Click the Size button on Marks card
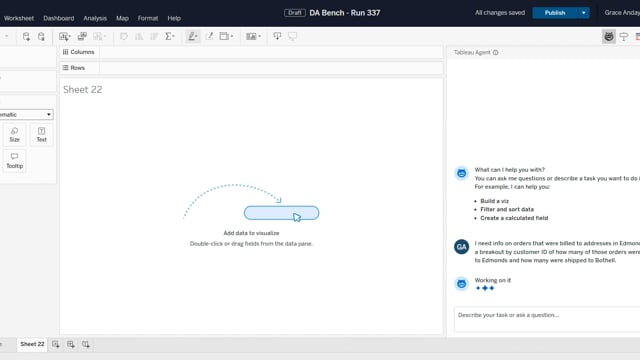The width and height of the screenshot is (640, 360). pyautogui.click(x=15, y=135)
